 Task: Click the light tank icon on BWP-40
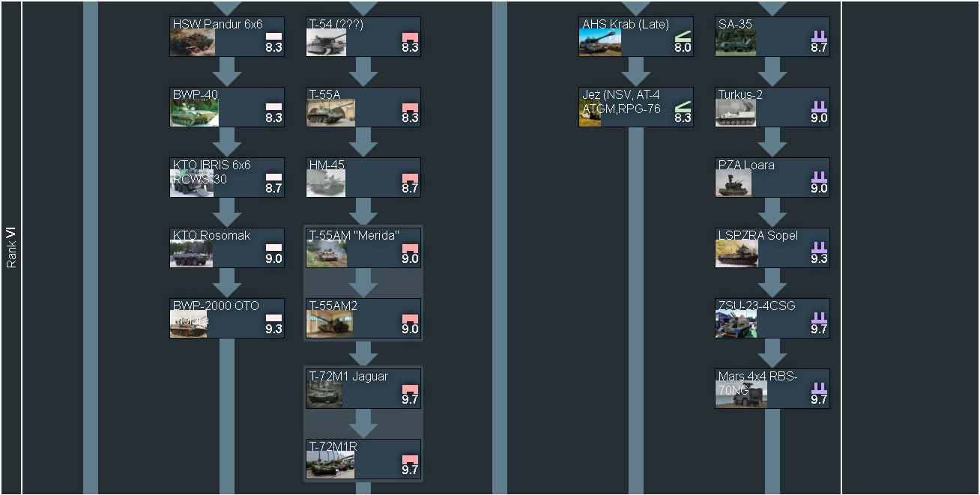274,106
